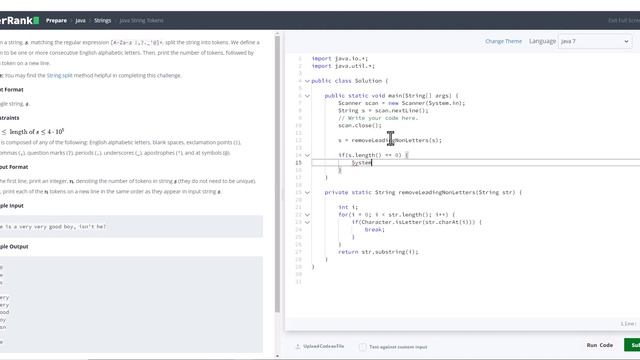
Task: Click the problem panel vertical scrollbar
Action: coord(277,174)
